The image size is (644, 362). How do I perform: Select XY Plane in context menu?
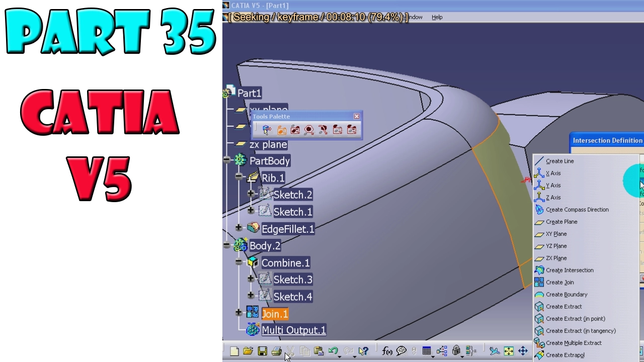point(556,234)
